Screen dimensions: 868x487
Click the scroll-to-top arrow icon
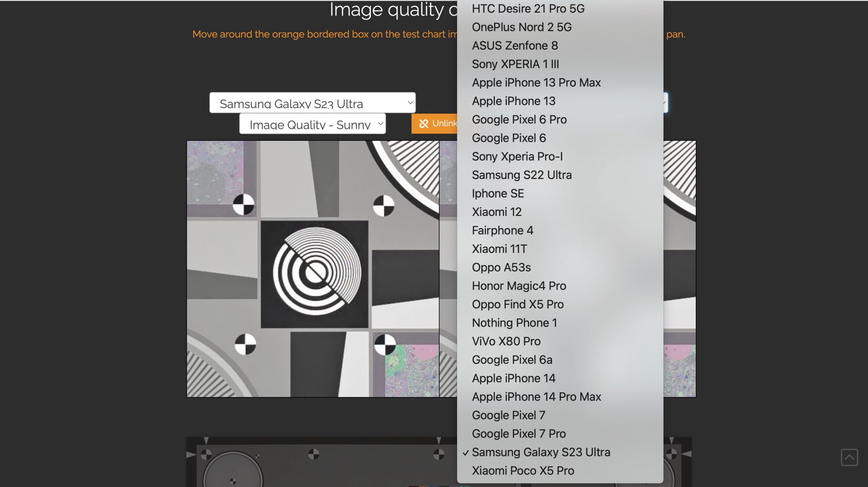tap(849, 457)
